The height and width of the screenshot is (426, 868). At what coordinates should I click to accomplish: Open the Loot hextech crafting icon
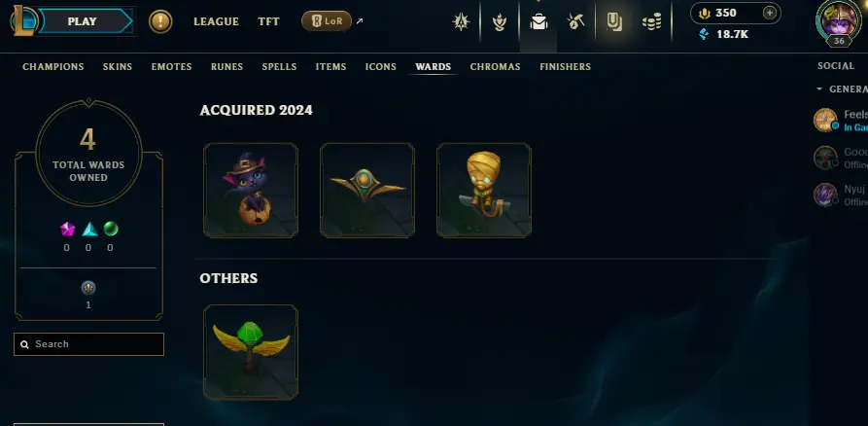[x=576, y=22]
